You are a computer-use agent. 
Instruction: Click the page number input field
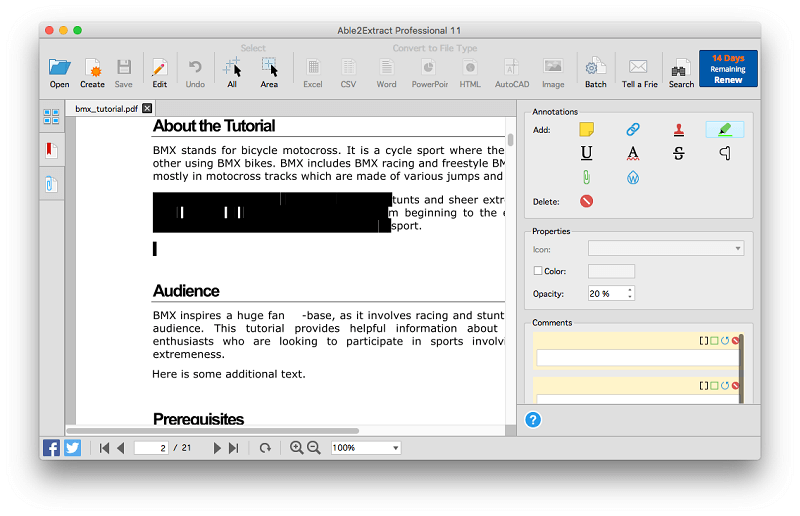151,448
